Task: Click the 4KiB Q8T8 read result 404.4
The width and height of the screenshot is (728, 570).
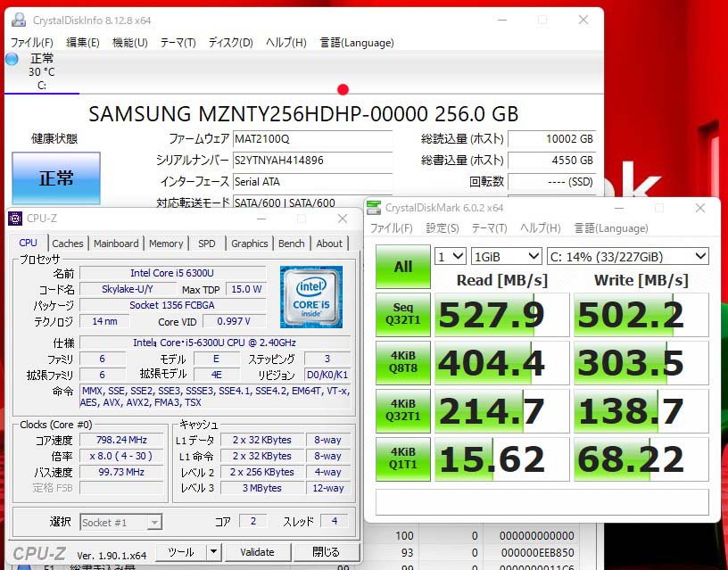Action: [x=502, y=362]
